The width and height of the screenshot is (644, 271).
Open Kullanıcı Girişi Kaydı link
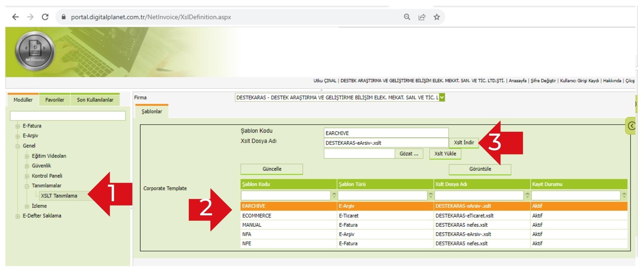pyautogui.click(x=579, y=81)
